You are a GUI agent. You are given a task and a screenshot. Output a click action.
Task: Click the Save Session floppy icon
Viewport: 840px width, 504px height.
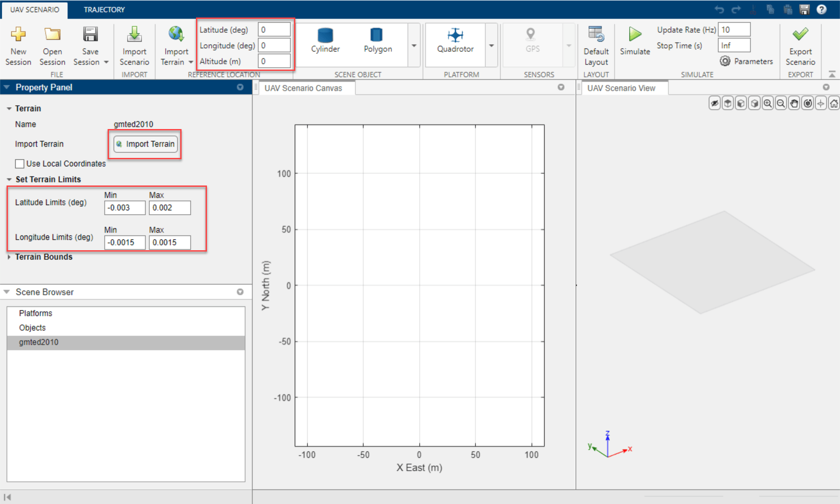tap(91, 34)
